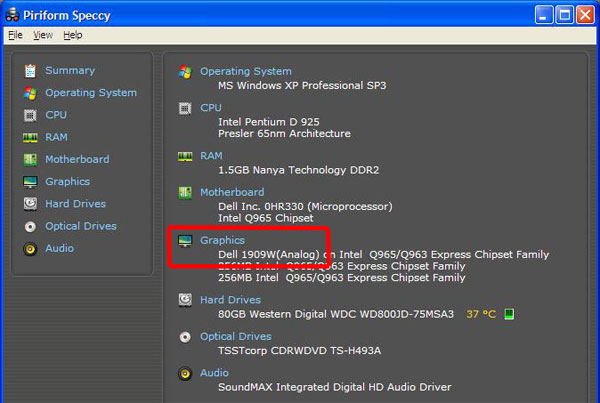Screen dimensions: 600x403
Task: Open the Help menu
Action: coord(73,35)
